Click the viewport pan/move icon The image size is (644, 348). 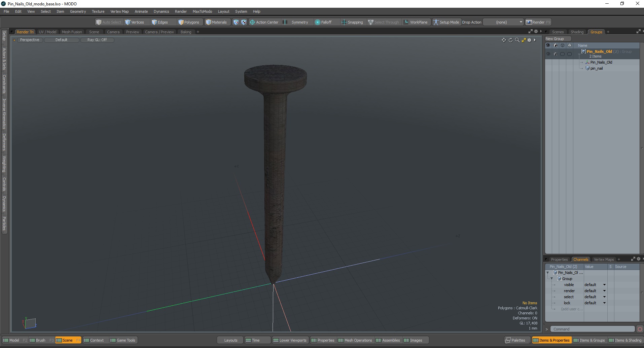(x=504, y=40)
